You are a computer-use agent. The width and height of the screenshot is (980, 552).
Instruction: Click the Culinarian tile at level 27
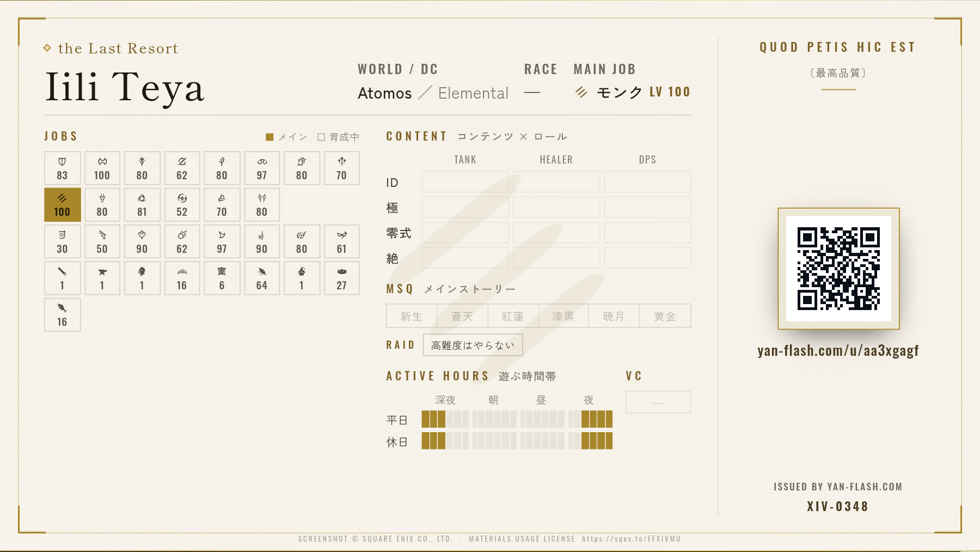342,278
